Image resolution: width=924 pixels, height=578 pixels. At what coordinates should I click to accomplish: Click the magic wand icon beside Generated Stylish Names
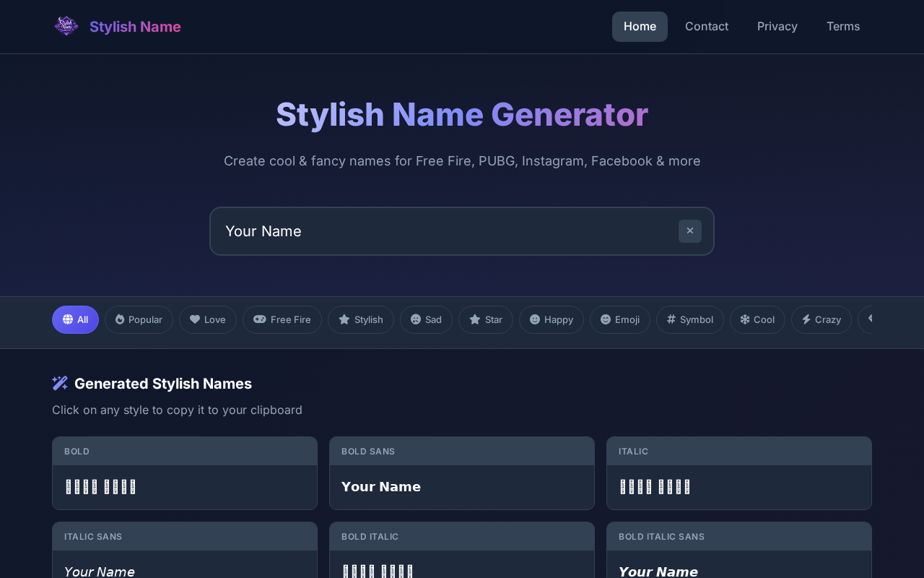pos(60,384)
